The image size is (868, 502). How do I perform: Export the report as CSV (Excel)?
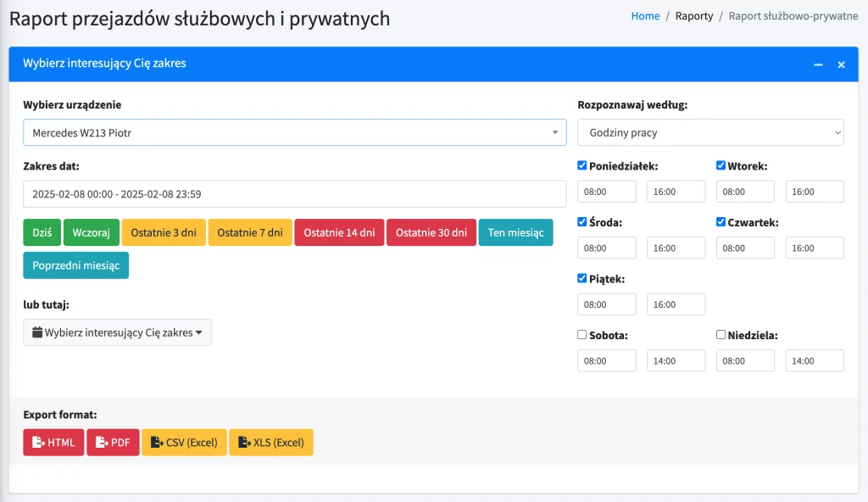tap(184, 442)
